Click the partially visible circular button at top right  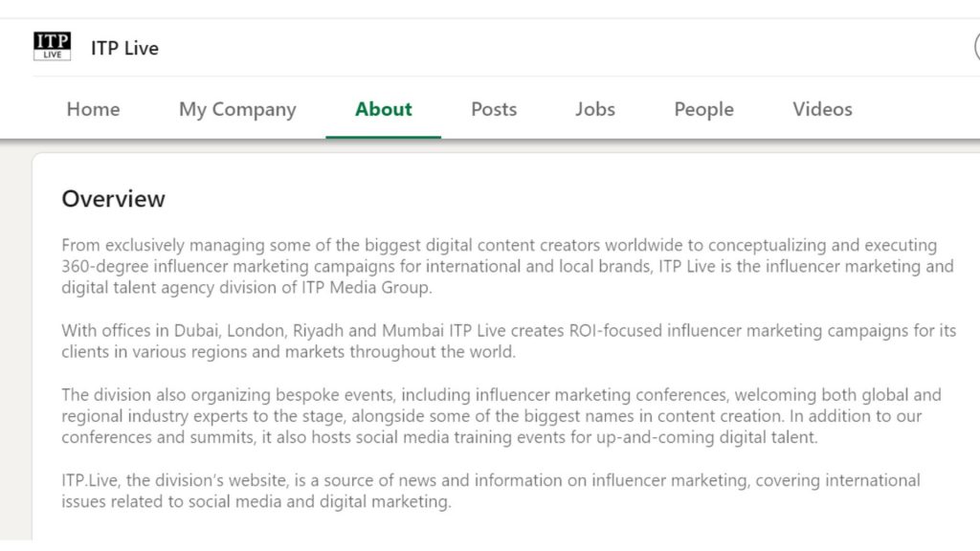coord(976,47)
